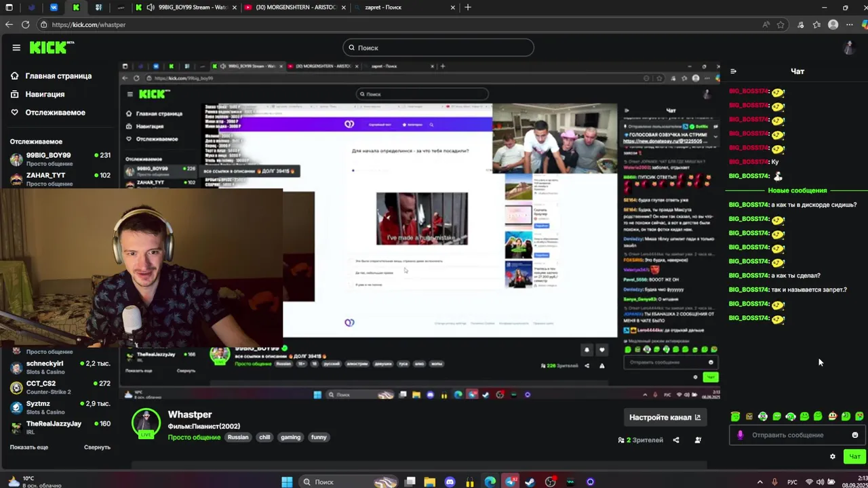
Task: Focus the Kick Поиск search field
Action: [x=438, y=47]
